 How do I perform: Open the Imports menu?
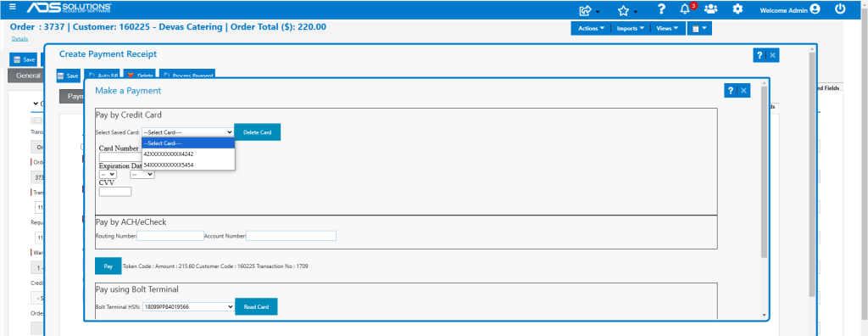[631, 29]
